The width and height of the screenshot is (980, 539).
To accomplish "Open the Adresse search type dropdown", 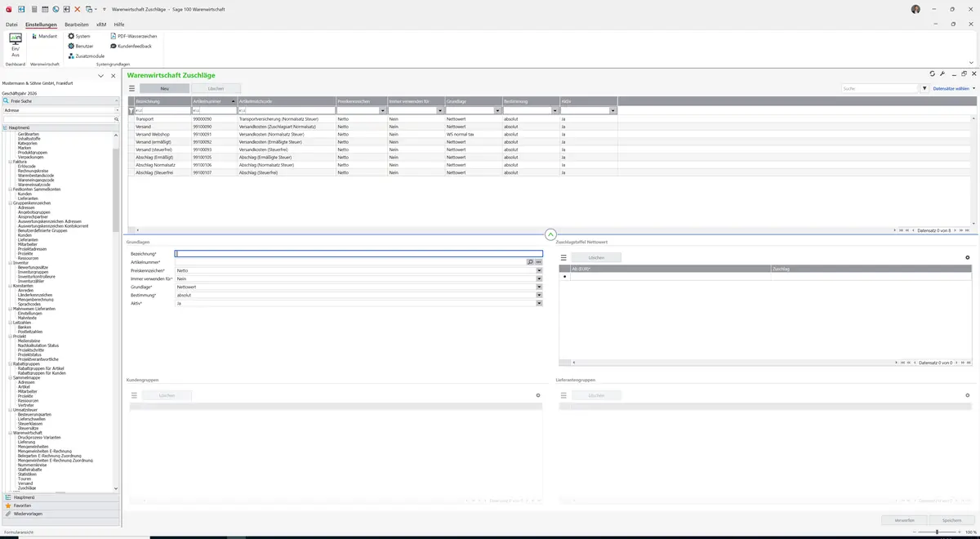I will point(117,110).
